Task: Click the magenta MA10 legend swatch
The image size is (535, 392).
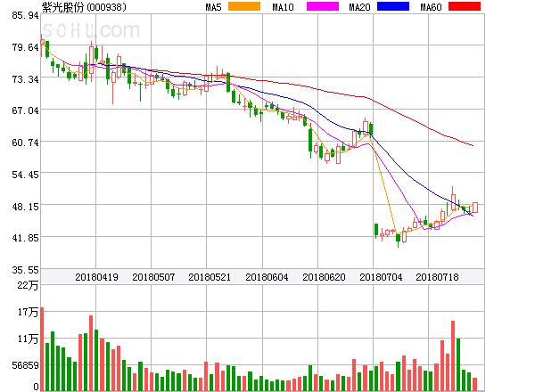Action: pyautogui.click(x=323, y=6)
